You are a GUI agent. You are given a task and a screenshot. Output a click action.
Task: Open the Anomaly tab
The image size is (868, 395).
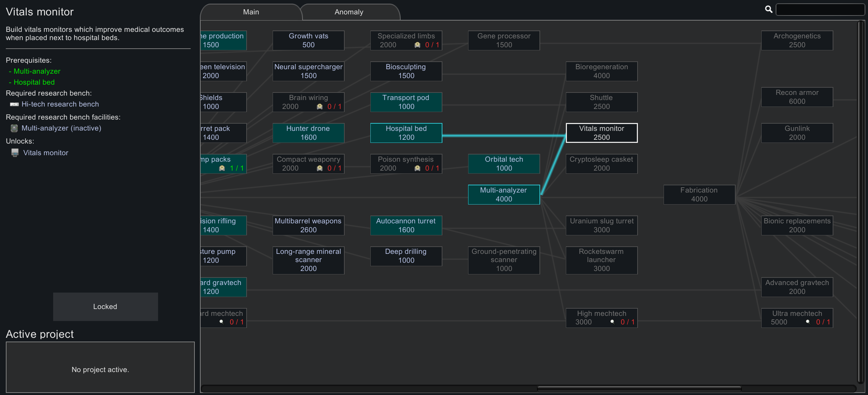point(349,12)
